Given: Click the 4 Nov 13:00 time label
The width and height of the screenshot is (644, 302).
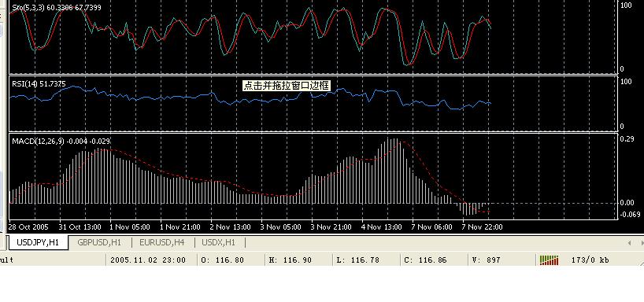Looking at the screenshot, I should pyautogui.click(x=382, y=227).
